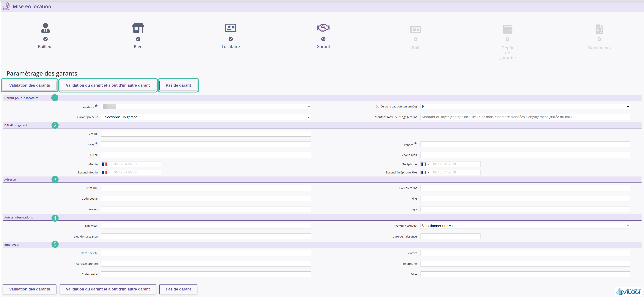Click the Bailleur step checkmark marker
This screenshot has width=644, height=297.
[46, 39]
